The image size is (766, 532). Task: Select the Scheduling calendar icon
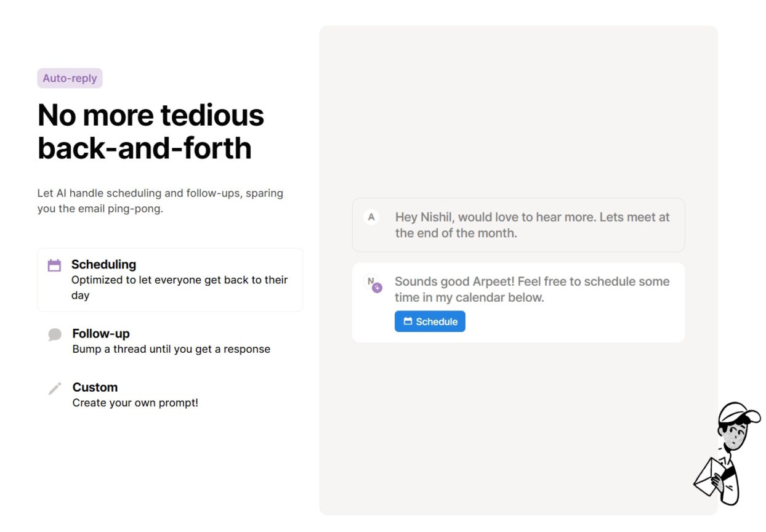(x=54, y=265)
